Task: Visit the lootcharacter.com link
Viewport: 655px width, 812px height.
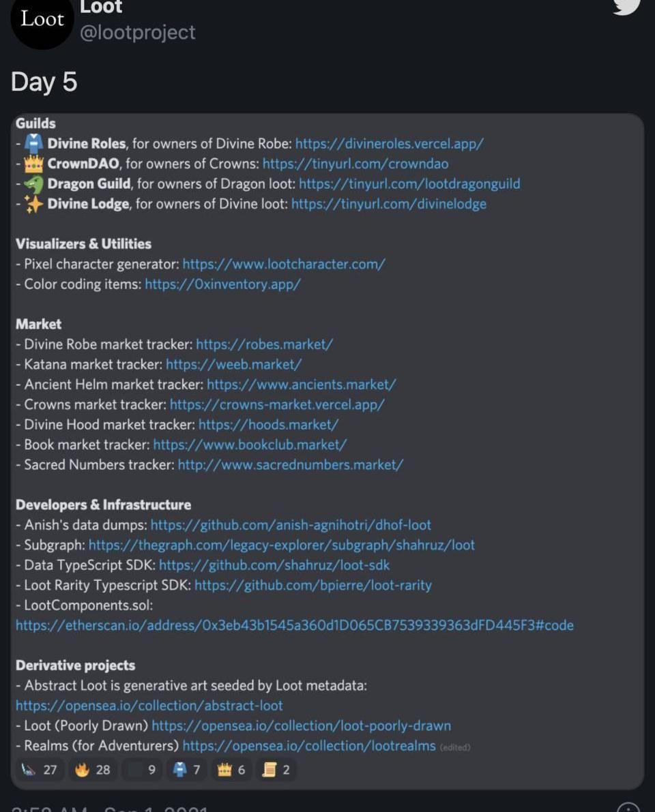Action: pyautogui.click(x=284, y=264)
